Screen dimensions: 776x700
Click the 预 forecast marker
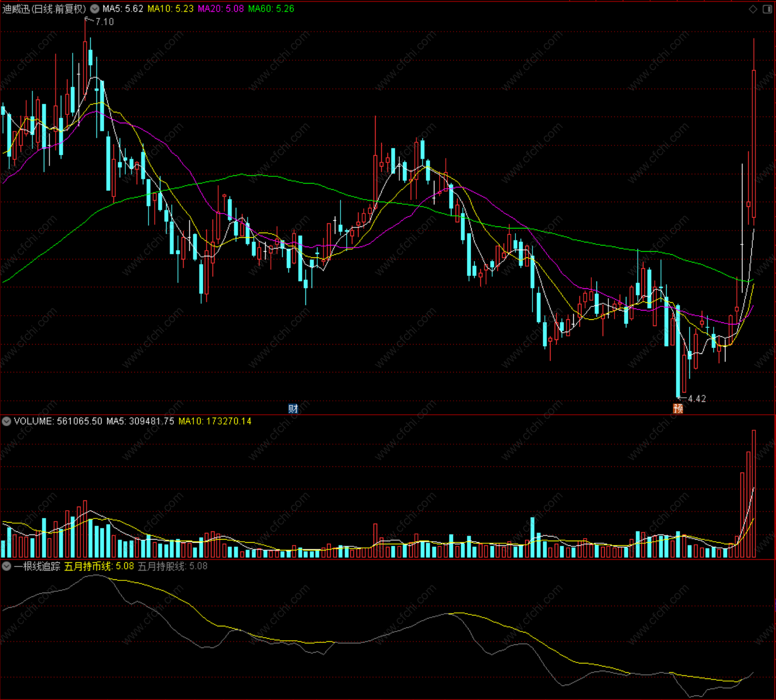(x=678, y=409)
